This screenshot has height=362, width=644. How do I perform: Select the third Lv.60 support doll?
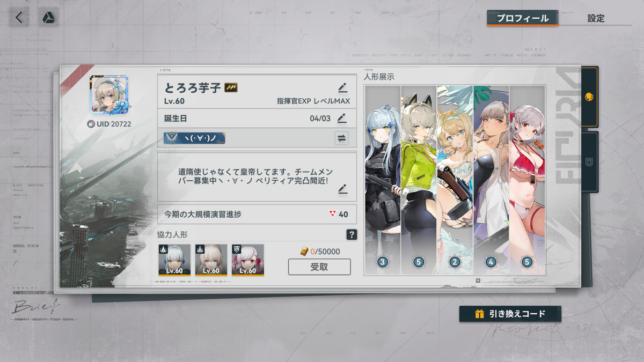[247, 260]
